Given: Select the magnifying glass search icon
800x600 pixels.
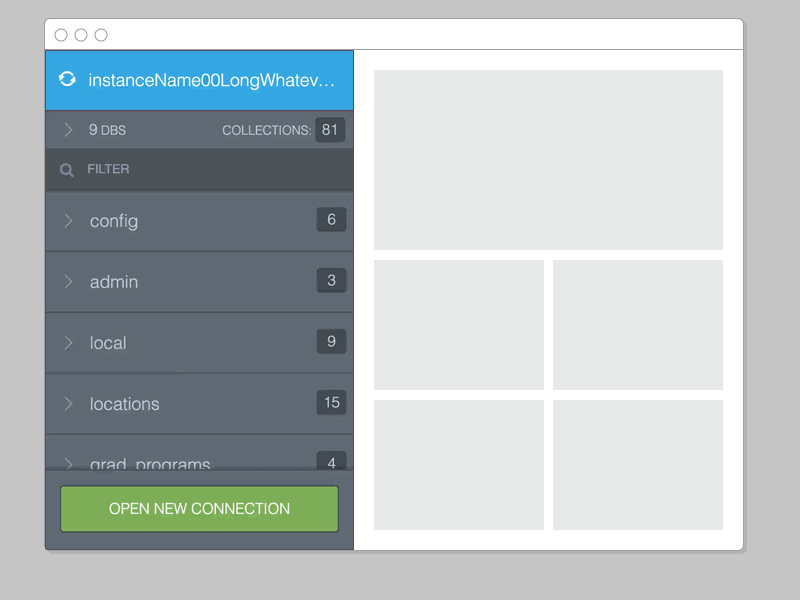Looking at the screenshot, I should pyautogui.click(x=66, y=168).
